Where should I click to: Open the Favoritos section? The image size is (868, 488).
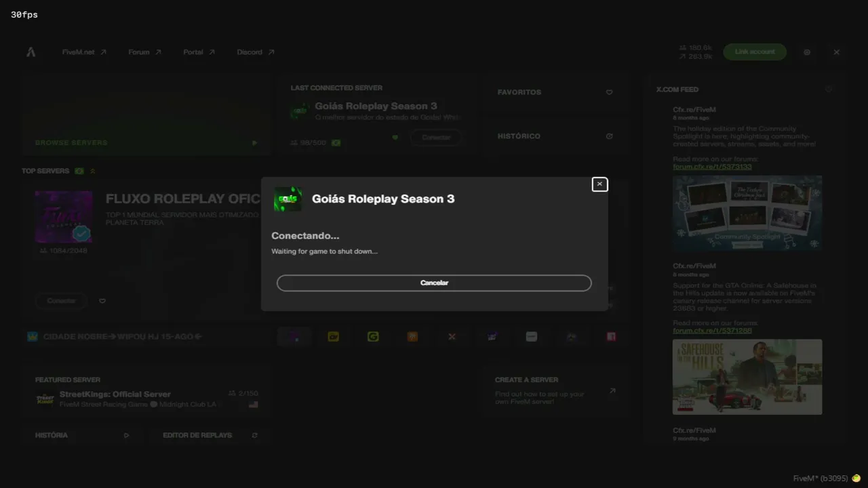point(555,92)
